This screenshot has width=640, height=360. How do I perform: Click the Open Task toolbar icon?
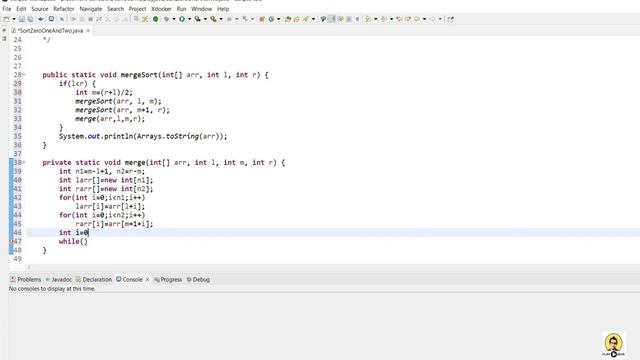[296, 19]
